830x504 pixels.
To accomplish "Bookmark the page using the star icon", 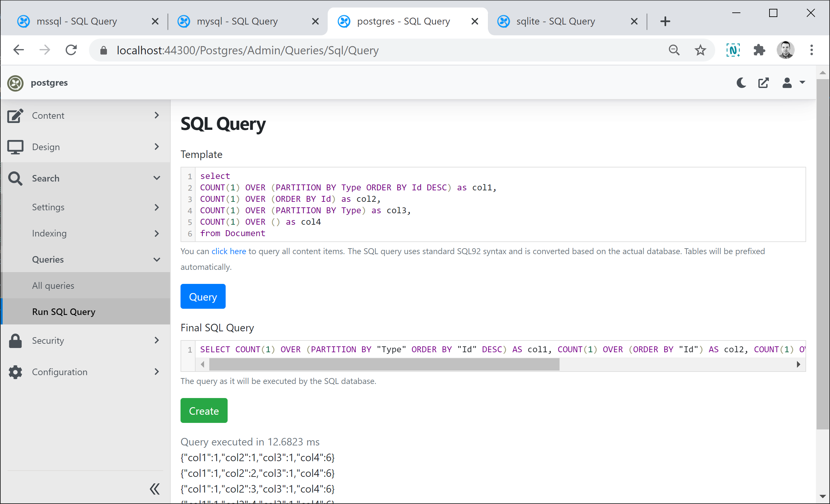I will click(x=700, y=50).
